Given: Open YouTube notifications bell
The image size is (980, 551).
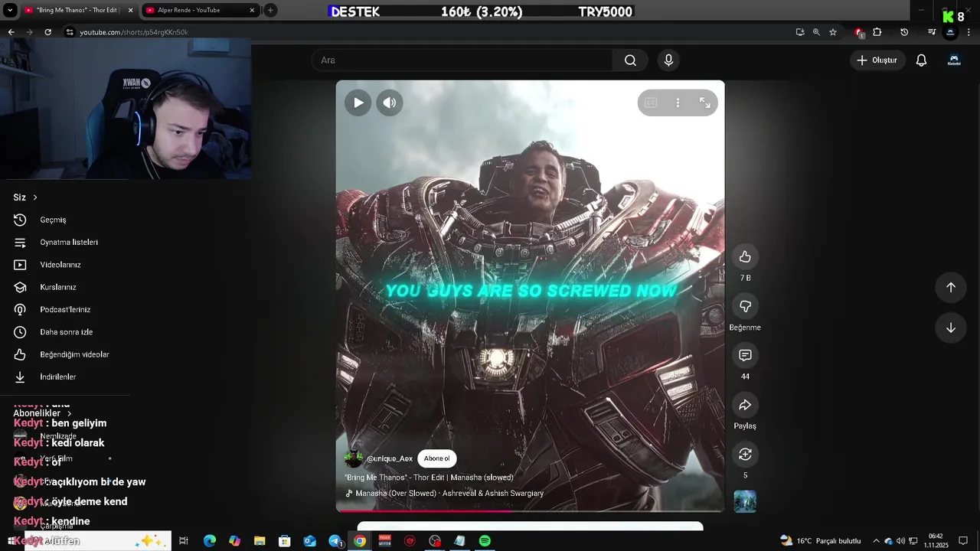Looking at the screenshot, I should point(922,60).
